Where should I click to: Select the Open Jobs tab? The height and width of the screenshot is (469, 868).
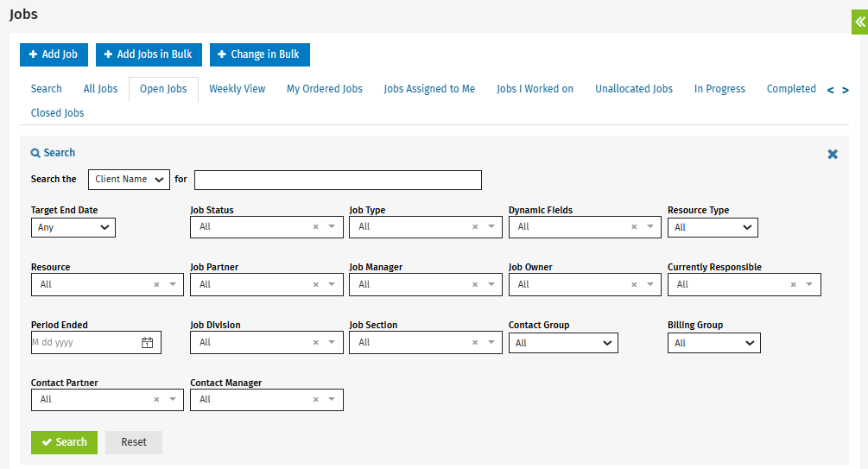(163, 89)
